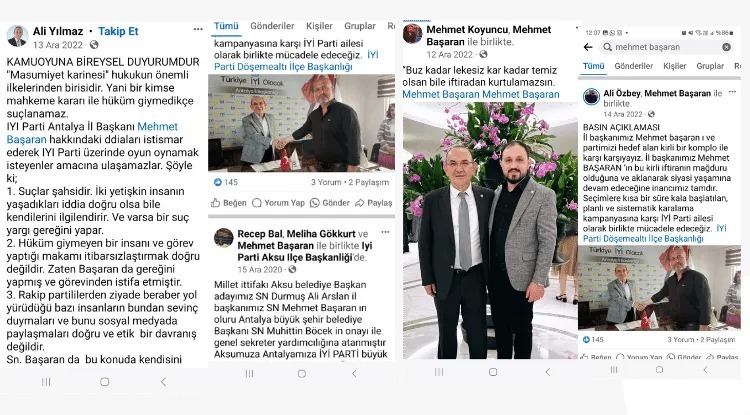This screenshot has height=415, width=750.
Task: Open Gruplar tab in second screenshot
Action: point(360,26)
